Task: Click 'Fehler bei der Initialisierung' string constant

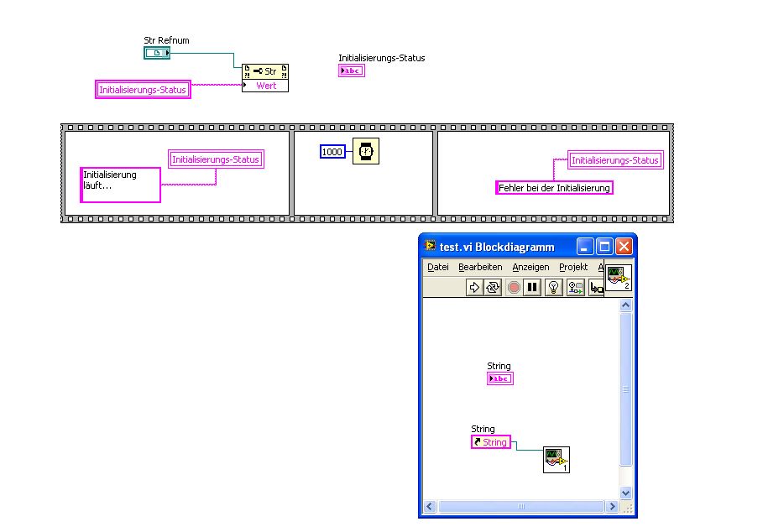Action: click(x=554, y=188)
